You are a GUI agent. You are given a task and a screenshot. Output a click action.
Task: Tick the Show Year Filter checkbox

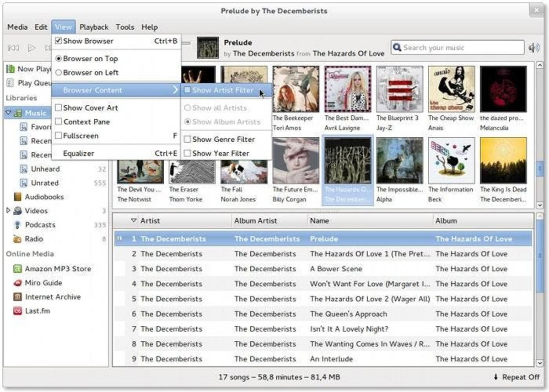pyautogui.click(x=187, y=154)
